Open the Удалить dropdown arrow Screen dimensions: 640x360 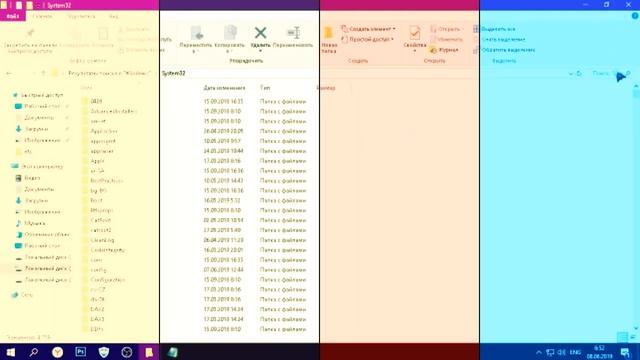260,51
